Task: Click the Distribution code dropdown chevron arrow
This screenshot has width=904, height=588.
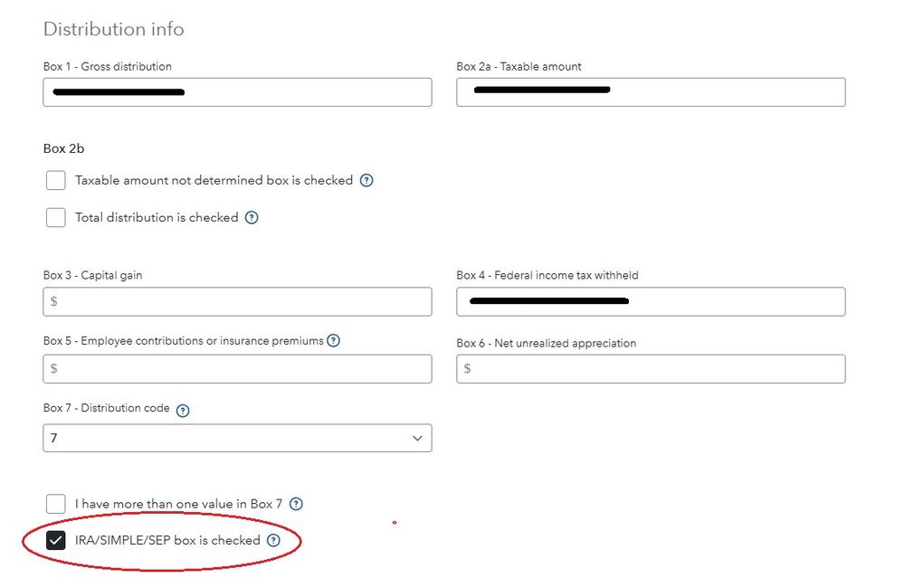Action: click(x=417, y=438)
